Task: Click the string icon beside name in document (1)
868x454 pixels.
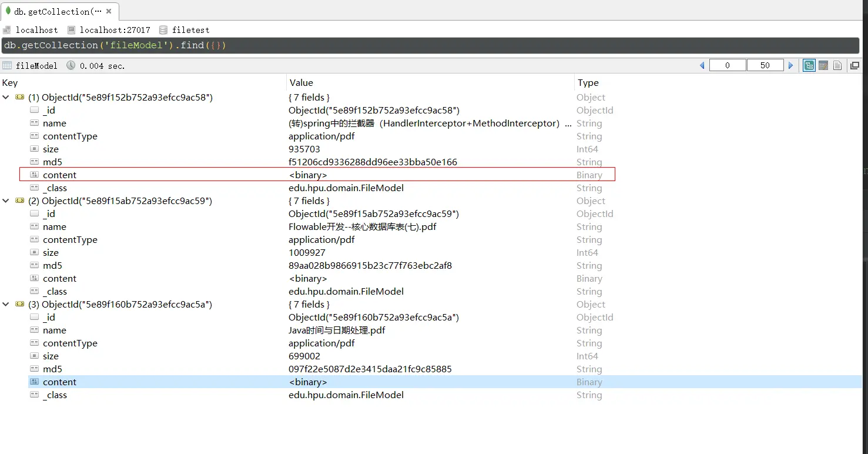Action: coord(35,123)
